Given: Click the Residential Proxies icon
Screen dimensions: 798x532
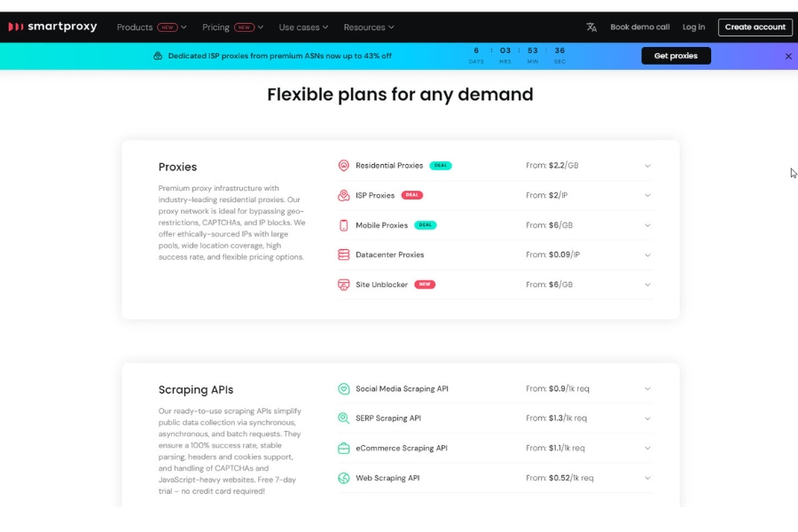Looking at the screenshot, I should pos(343,166).
